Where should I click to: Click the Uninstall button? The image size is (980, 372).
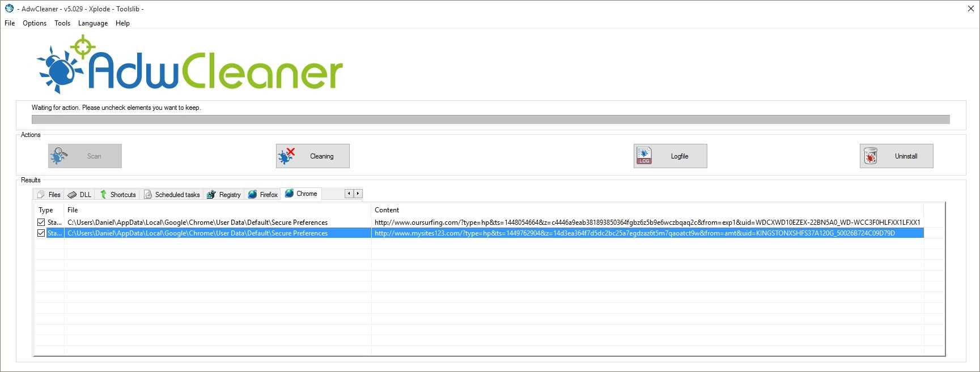click(897, 156)
